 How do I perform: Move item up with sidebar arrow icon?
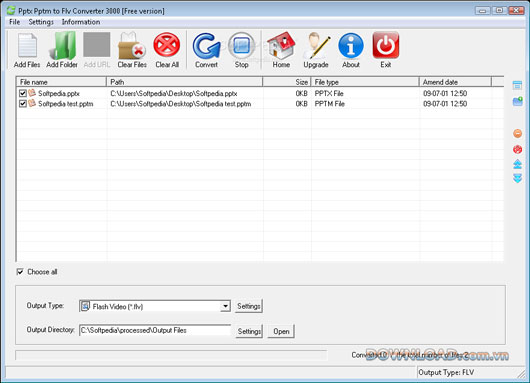tap(517, 164)
